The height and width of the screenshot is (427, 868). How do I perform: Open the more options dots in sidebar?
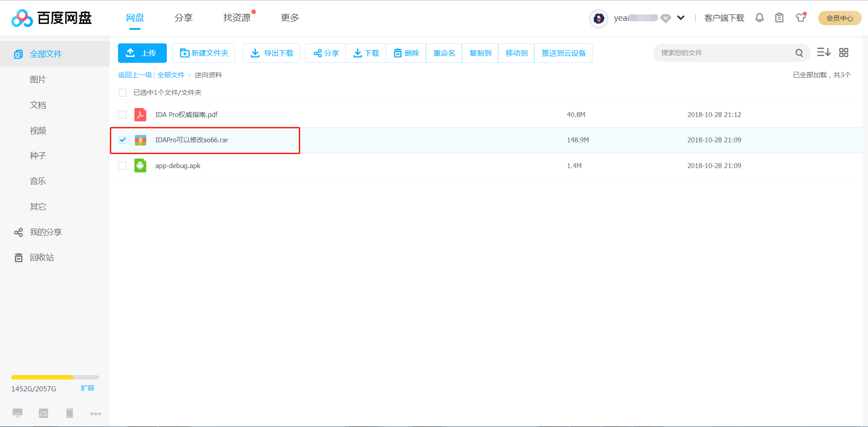95,414
